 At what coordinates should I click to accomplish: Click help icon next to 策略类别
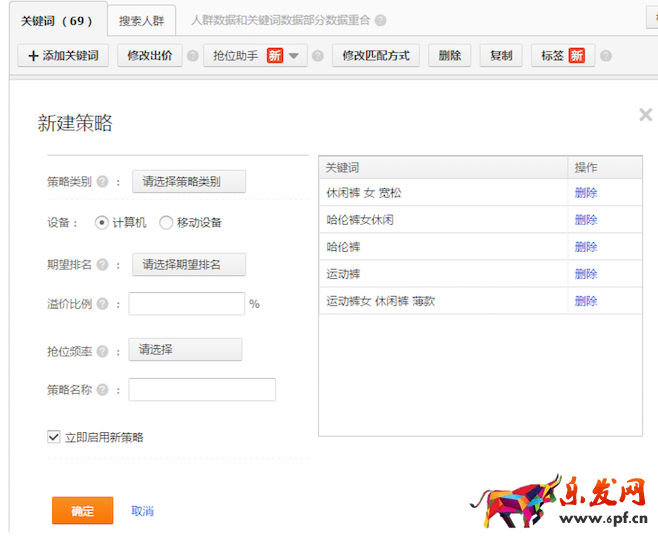pos(102,182)
